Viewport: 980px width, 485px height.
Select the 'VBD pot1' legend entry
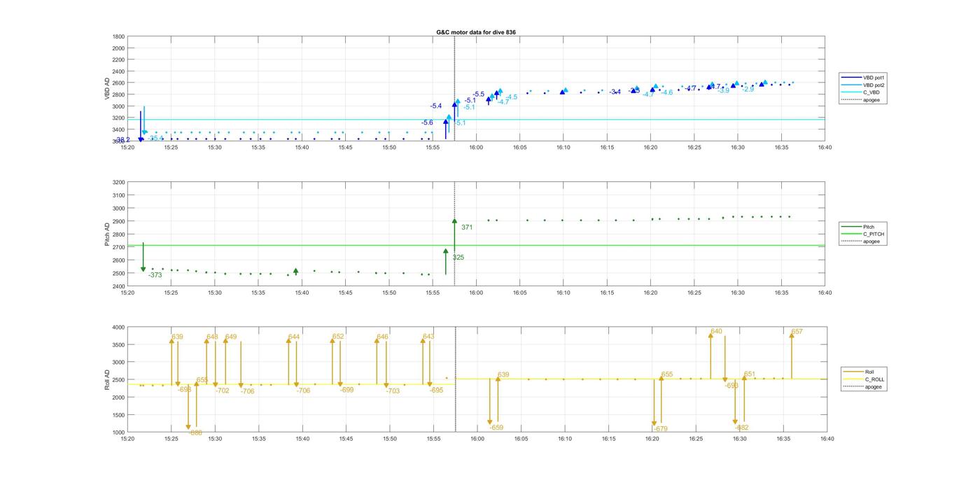tap(874, 78)
